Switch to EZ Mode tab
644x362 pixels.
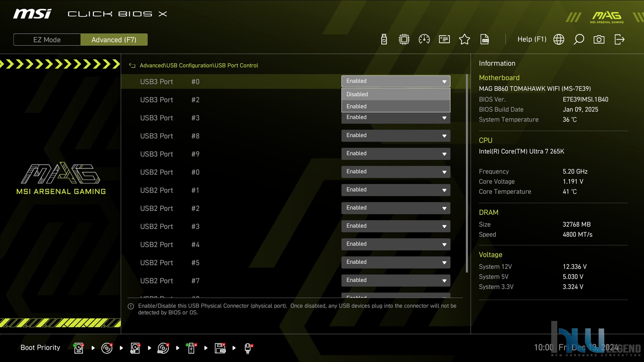47,39
